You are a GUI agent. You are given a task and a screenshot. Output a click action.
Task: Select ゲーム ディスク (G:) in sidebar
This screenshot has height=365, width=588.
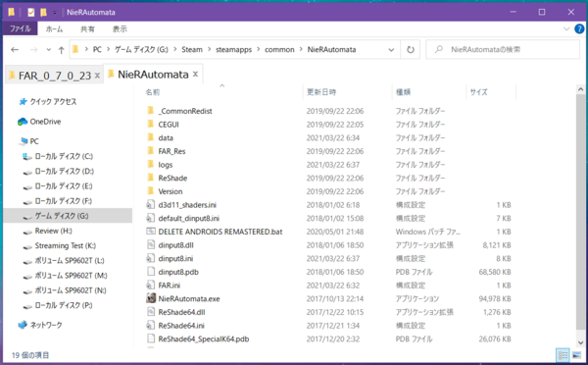(x=62, y=216)
